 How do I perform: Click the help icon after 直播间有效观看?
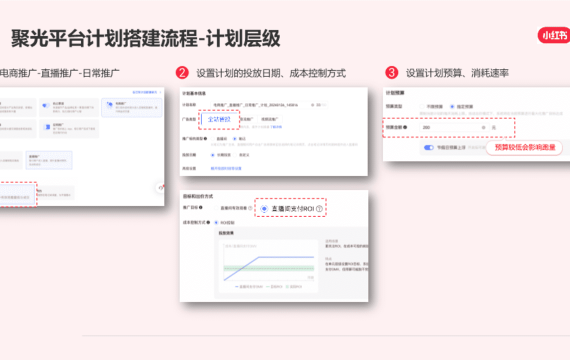click(250, 208)
